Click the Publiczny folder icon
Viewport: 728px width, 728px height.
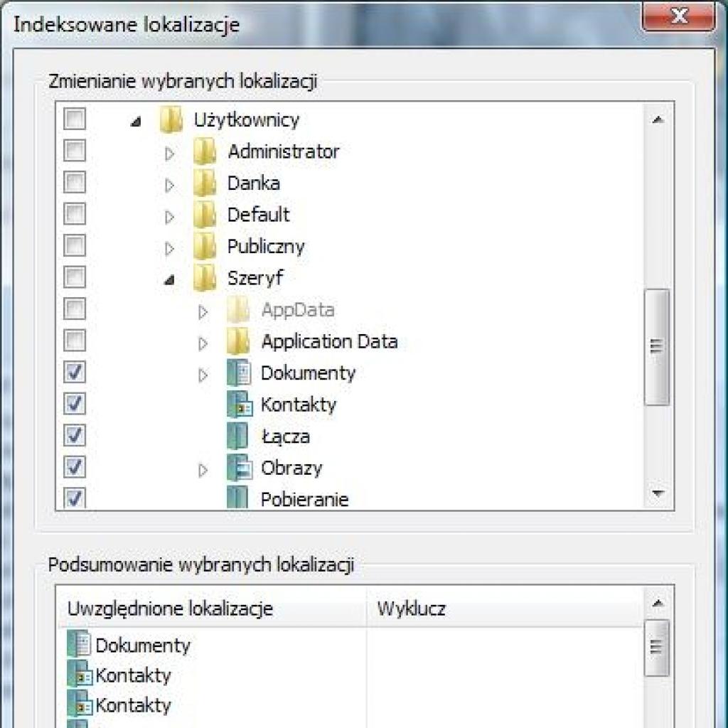coord(205,246)
